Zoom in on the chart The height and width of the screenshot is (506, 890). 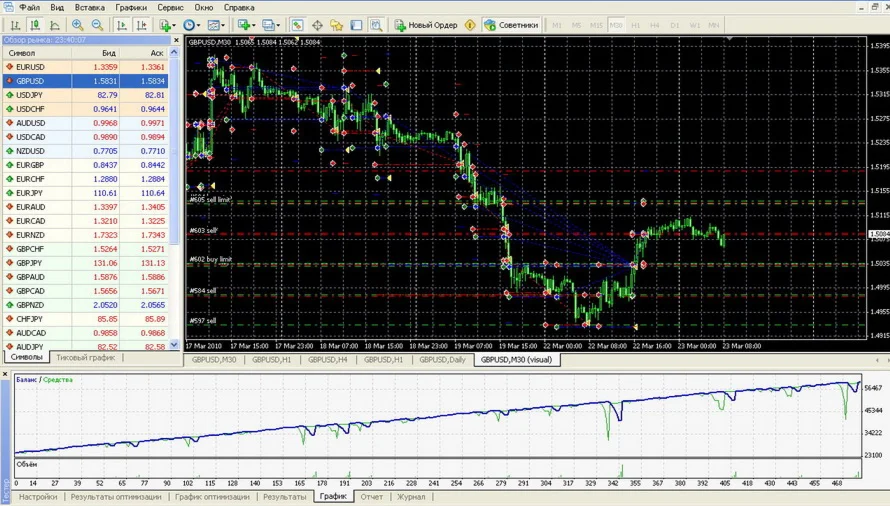(78, 25)
